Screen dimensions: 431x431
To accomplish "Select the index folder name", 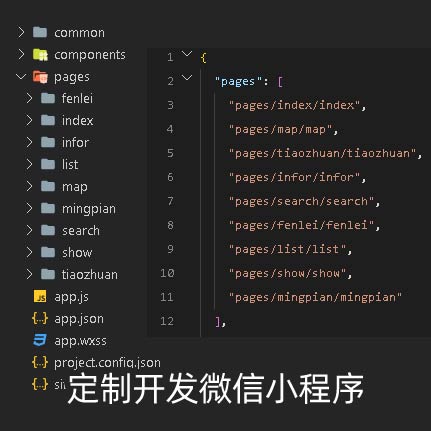I will [x=77, y=120].
